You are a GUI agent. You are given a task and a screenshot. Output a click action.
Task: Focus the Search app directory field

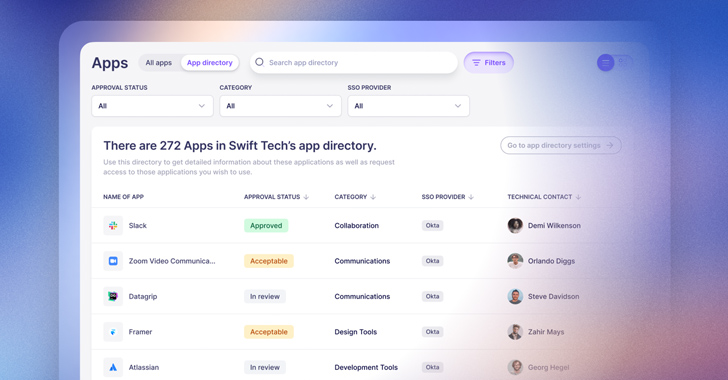tap(354, 62)
